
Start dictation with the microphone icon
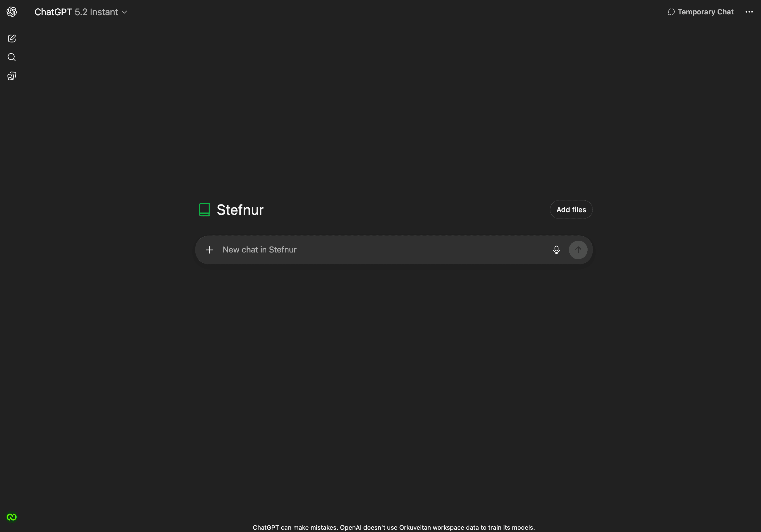click(x=557, y=250)
